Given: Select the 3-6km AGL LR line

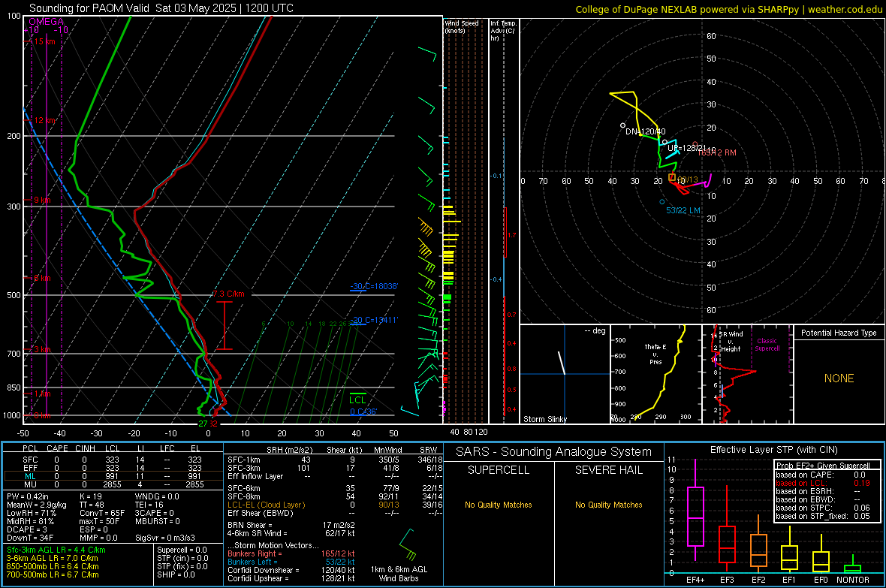Looking at the screenshot, I should [x=53, y=558].
